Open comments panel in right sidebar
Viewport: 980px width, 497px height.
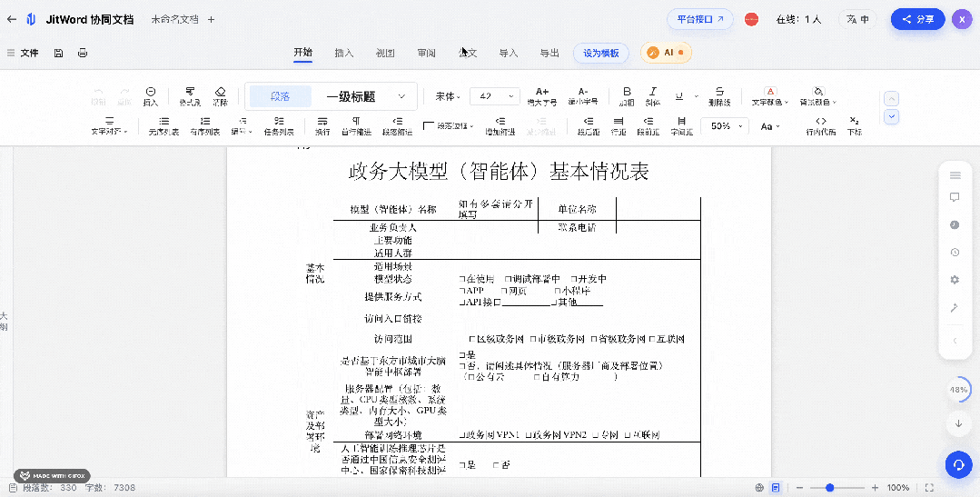[x=955, y=197]
